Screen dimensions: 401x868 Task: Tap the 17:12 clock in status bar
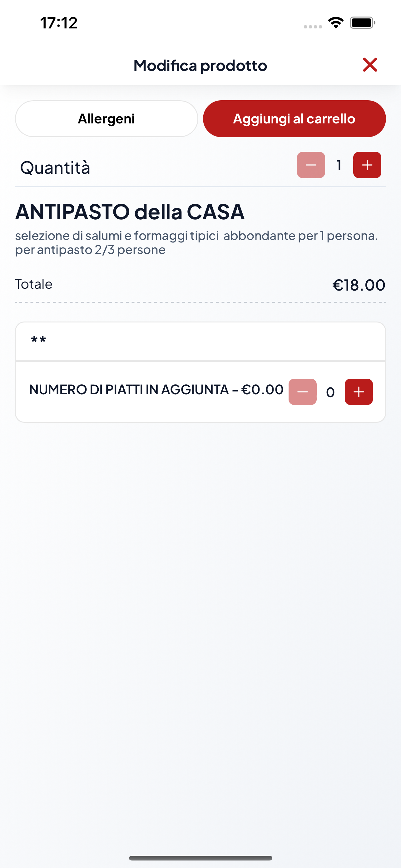[59, 23]
